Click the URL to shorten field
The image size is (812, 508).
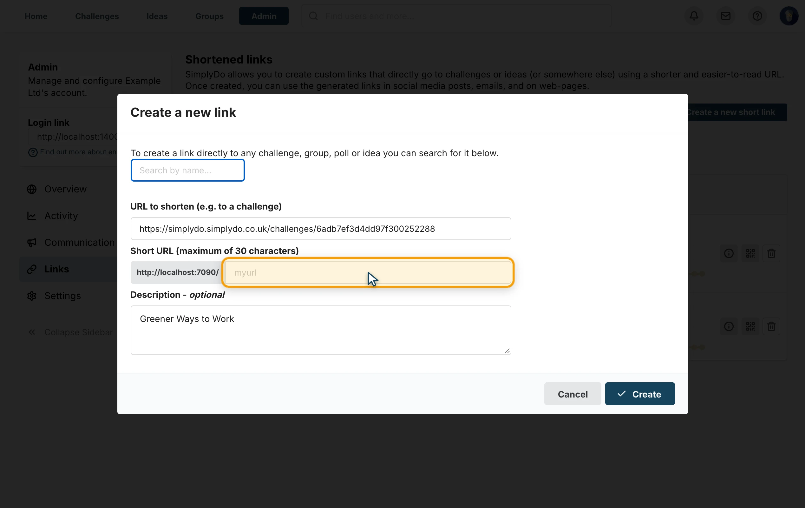click(320, 229)
